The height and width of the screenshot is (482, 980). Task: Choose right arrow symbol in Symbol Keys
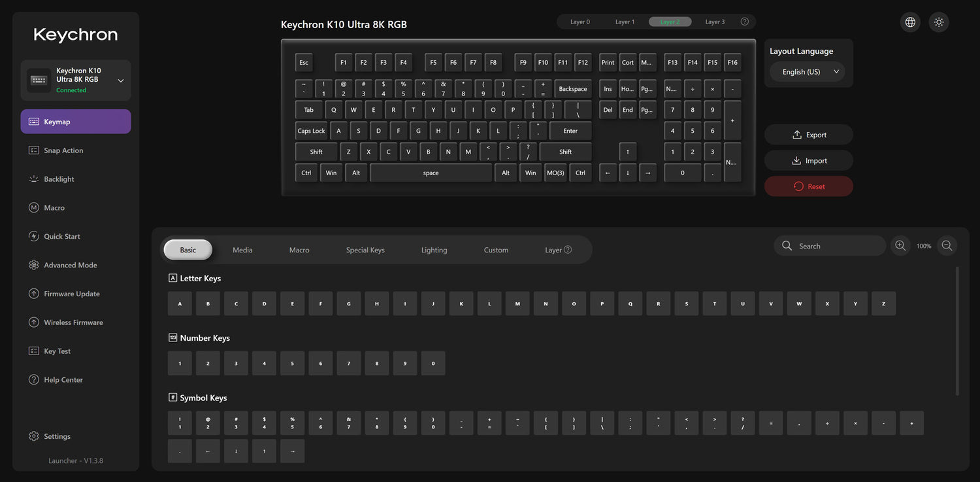pos(292,451)
